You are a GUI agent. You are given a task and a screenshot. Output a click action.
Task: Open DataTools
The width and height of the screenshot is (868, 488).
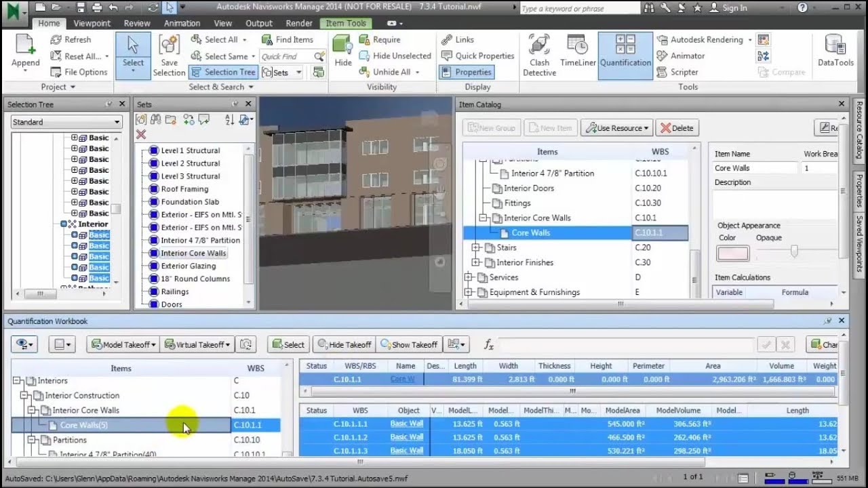(835, 52)
